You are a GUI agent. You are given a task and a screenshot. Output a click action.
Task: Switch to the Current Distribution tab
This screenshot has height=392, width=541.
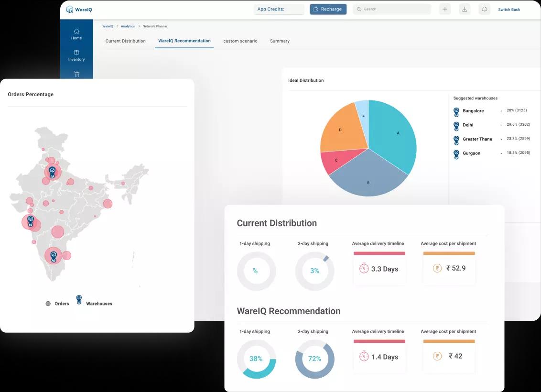tap(126, 41)
